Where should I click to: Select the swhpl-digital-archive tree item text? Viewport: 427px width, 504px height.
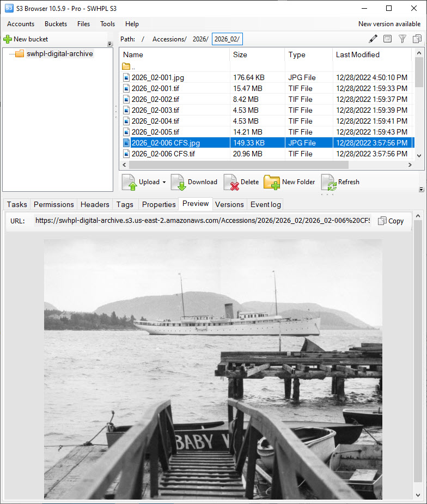click(60, 54)
